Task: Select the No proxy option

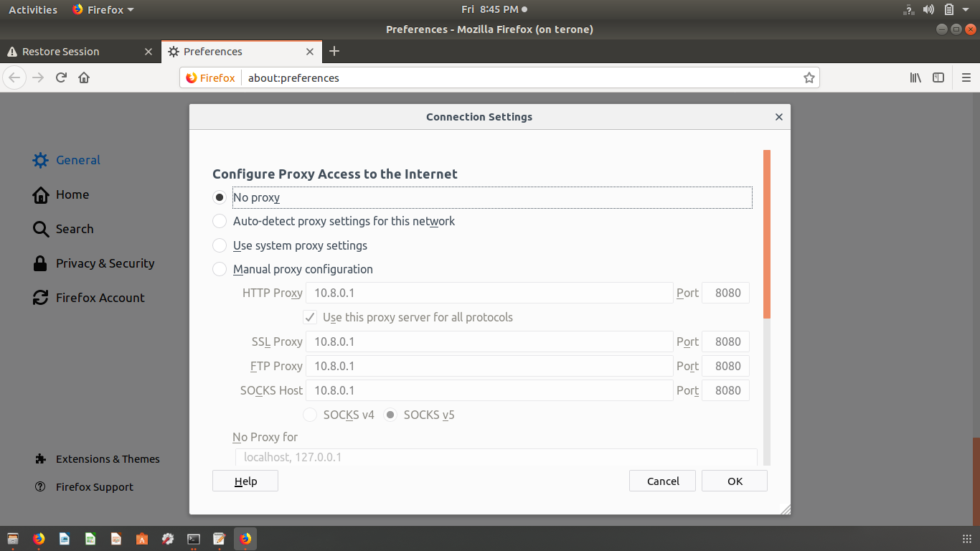Action: coord(220,197)
